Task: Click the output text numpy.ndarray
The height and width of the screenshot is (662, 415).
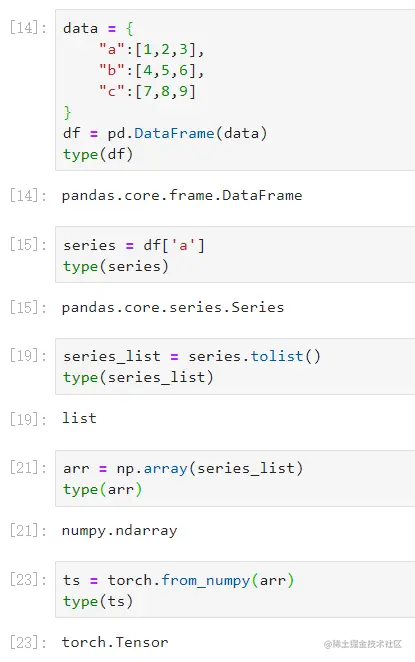Action: (120, 531)
